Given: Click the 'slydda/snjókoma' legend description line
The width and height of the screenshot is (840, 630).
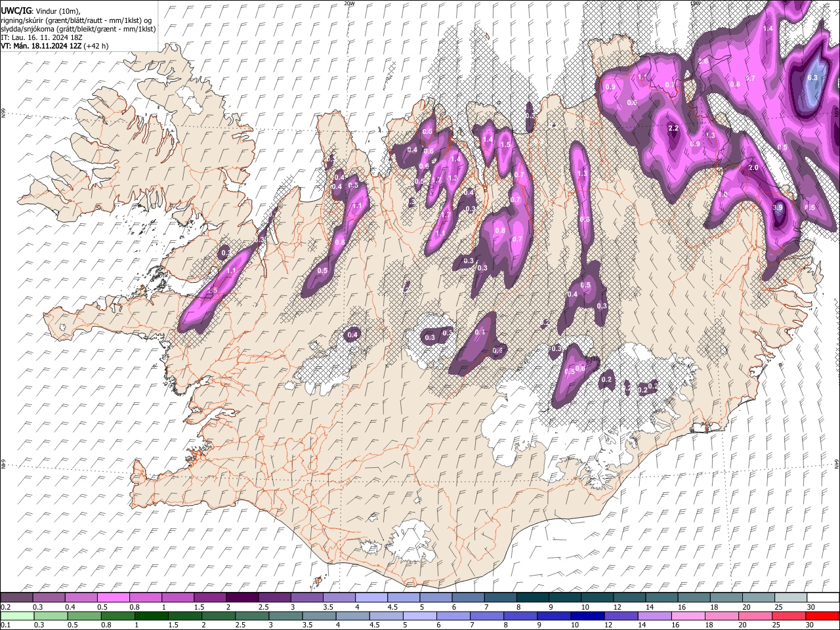Looking at the screenshot, I should coord(78,29).
